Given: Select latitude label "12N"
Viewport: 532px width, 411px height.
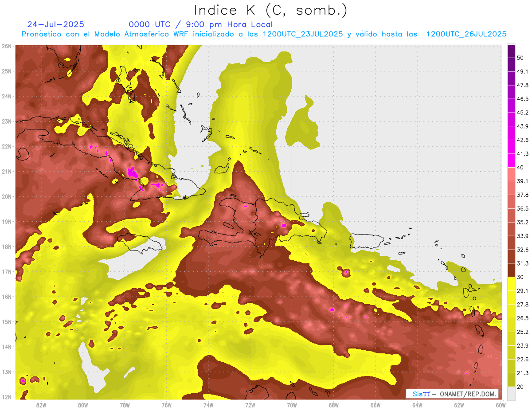Looking at the screenshot, I should point(6,397).
